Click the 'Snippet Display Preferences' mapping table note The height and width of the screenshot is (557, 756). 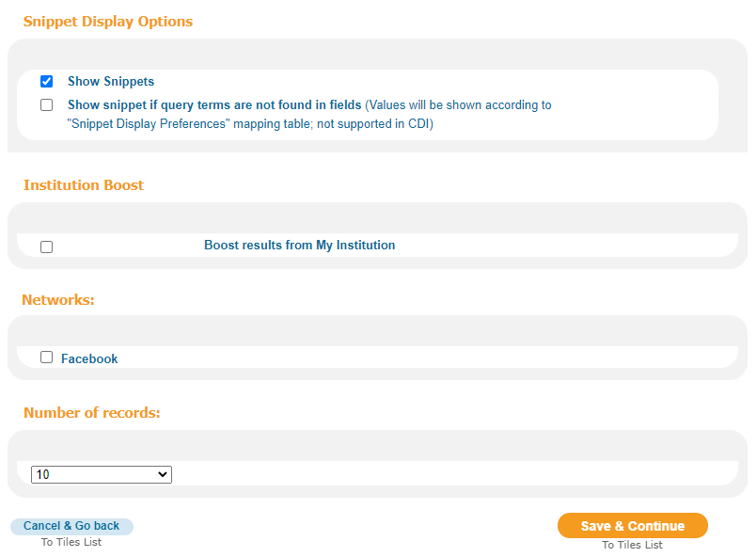[x=250, y=124]
